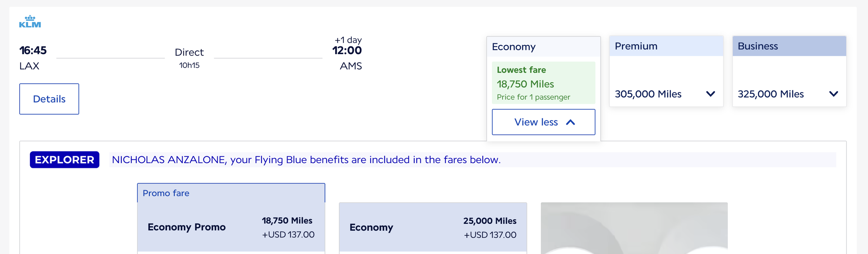Open the flight Details button
Image resolution: width=868 pixels, height=254 pixels.
(49, 99)
